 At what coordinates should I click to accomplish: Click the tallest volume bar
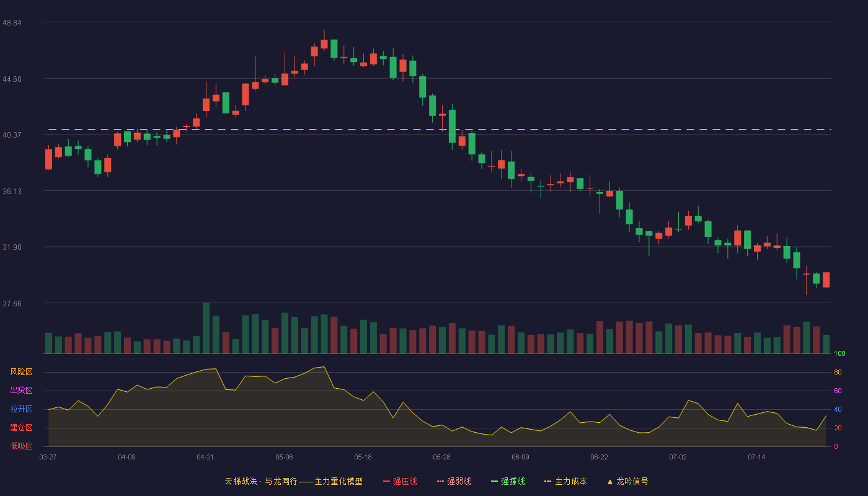(x=206, y=328)
